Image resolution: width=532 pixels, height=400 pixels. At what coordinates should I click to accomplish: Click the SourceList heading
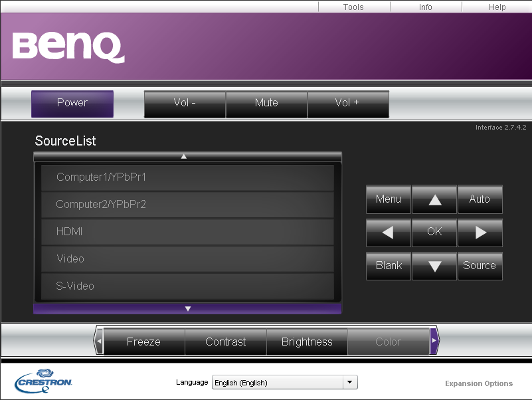tap(66, 141)
